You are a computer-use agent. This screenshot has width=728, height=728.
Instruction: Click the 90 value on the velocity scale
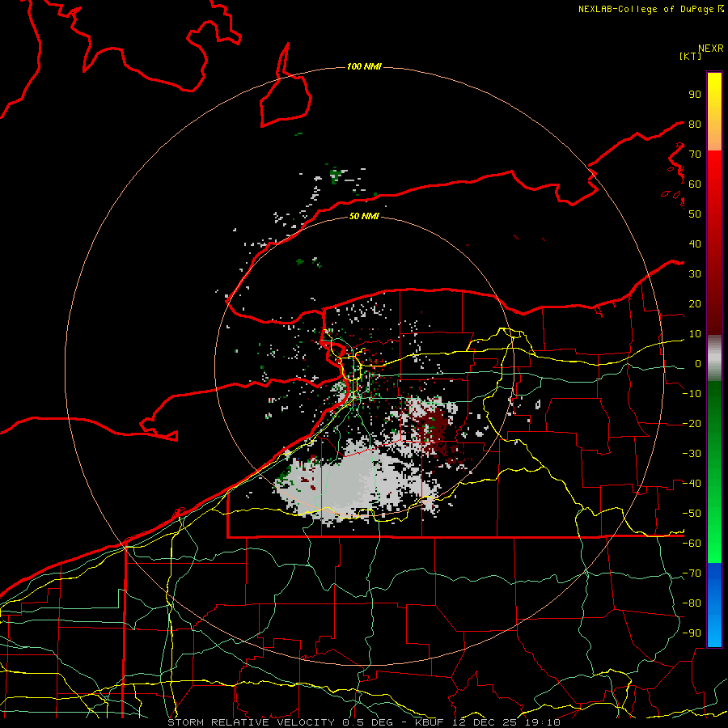(695, 95)
